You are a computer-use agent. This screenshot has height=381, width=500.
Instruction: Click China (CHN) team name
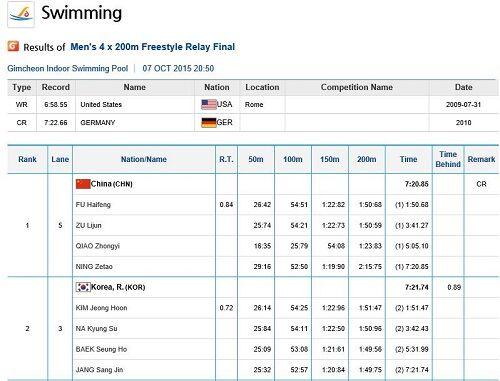(x=112, y=184)
